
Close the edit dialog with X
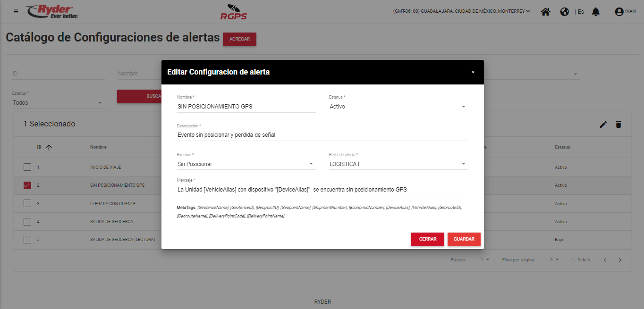coord(473,72)
